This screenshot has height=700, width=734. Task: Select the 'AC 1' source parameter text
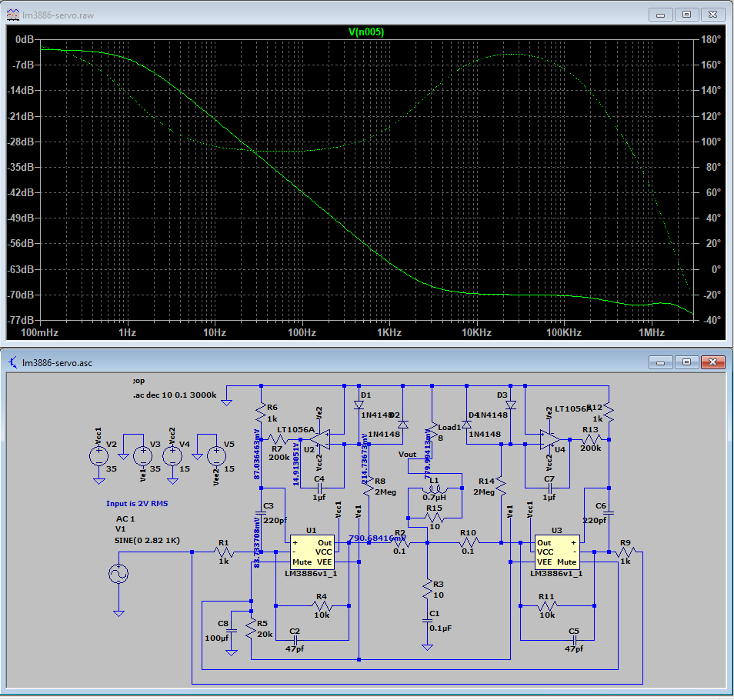(125, 519)
